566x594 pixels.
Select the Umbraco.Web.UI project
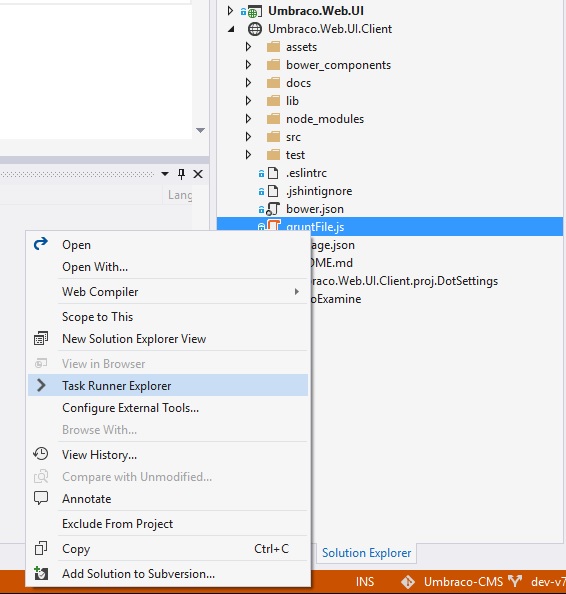click(316, 11)
